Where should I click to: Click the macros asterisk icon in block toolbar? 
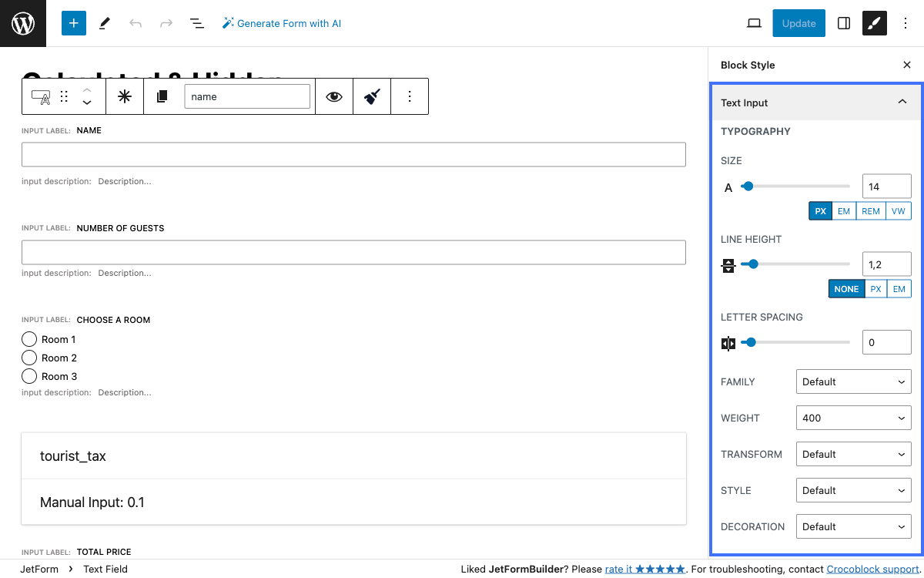click(x=124, y=96)
